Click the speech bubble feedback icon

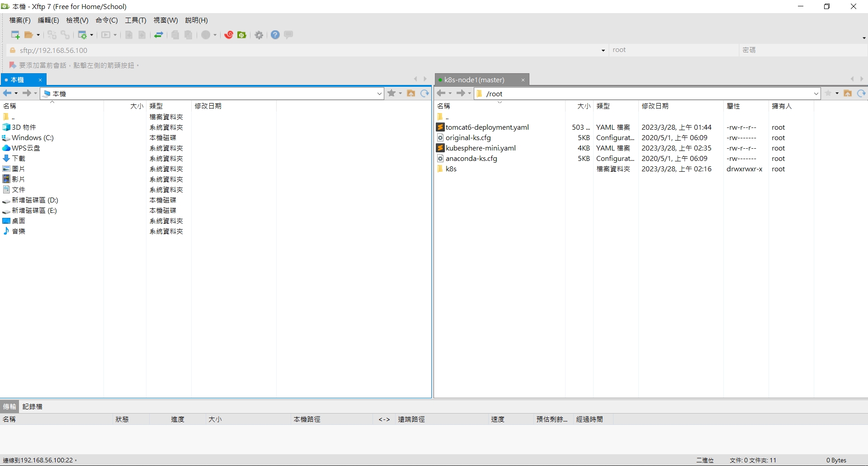point(288,35)
